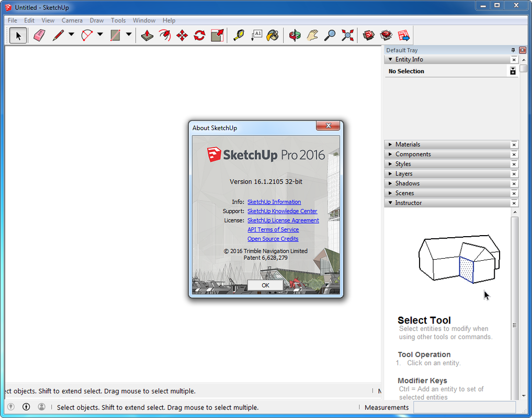Open the File menu
The width and height of the screenshot is (532, 418).
13,20
